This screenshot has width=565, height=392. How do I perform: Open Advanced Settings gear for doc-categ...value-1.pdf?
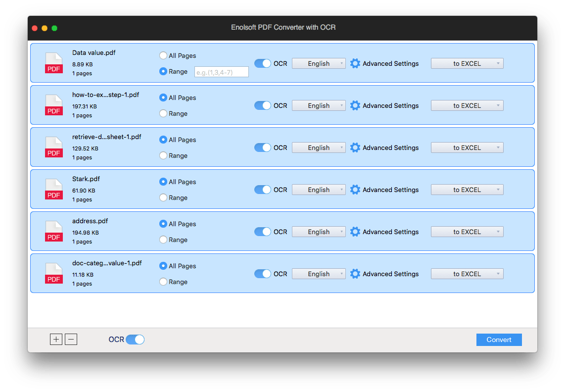click(355, 274)
